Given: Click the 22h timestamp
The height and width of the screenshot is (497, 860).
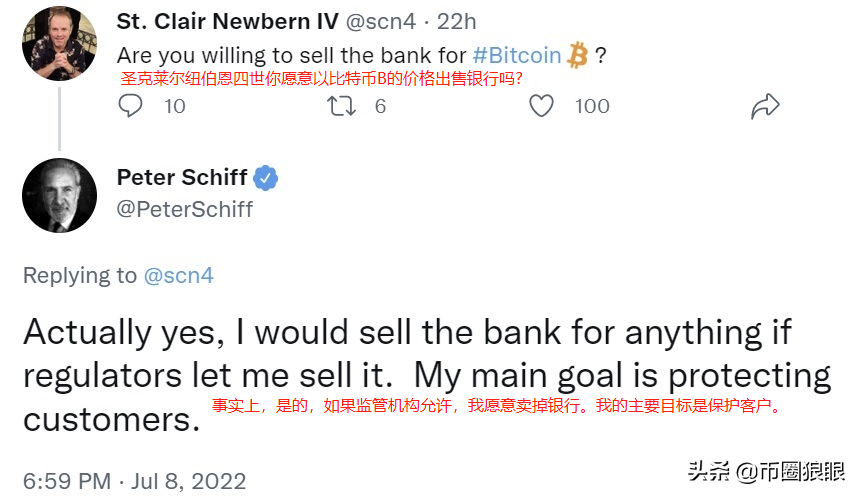Looking at the screenshot, I should (x=457, y=21).
